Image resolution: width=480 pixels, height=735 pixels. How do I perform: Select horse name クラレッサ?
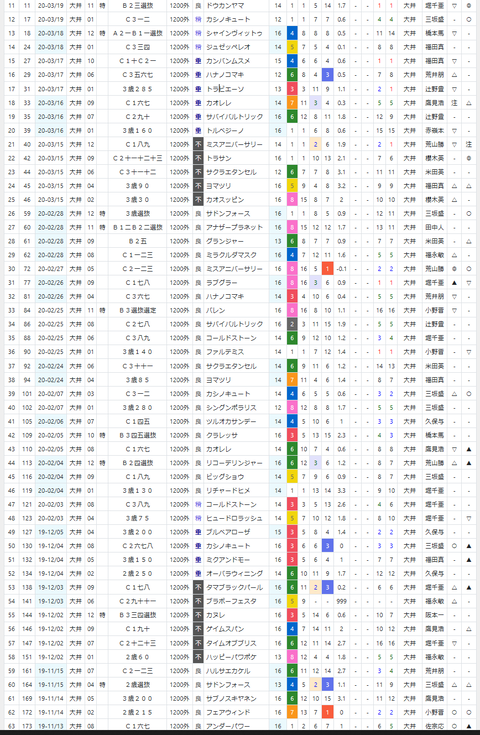pos(222,435)
